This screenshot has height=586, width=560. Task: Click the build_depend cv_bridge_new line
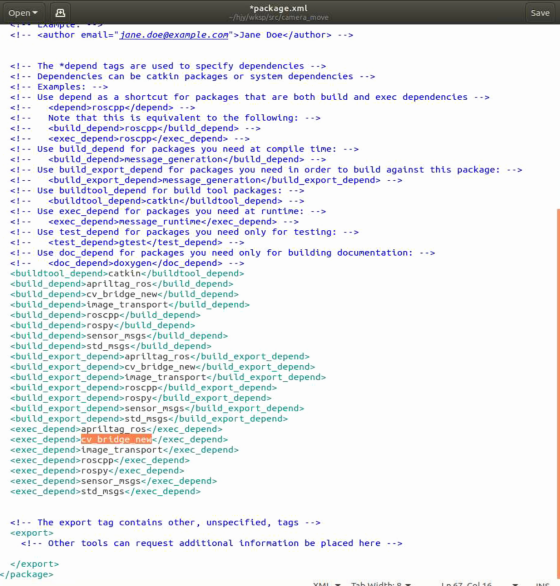(x=124, y=294)
